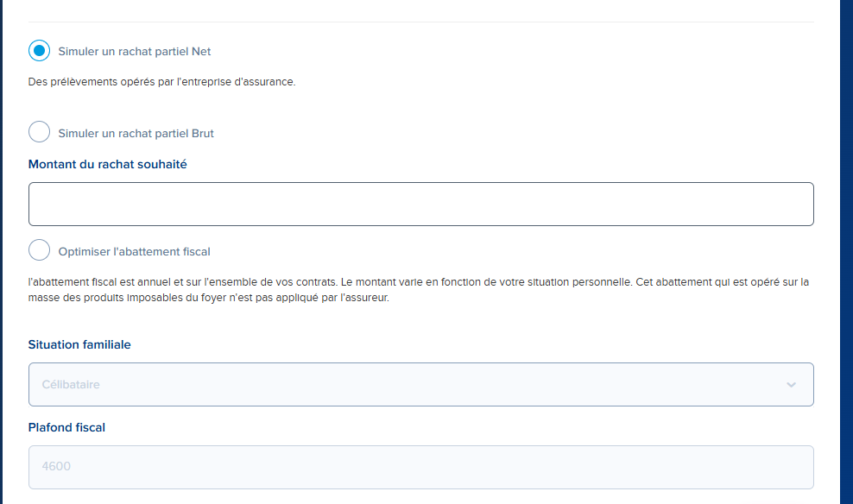
Task: Click the "Optimiser l'abattement fiscal" label text
Action: pos(134,252)
